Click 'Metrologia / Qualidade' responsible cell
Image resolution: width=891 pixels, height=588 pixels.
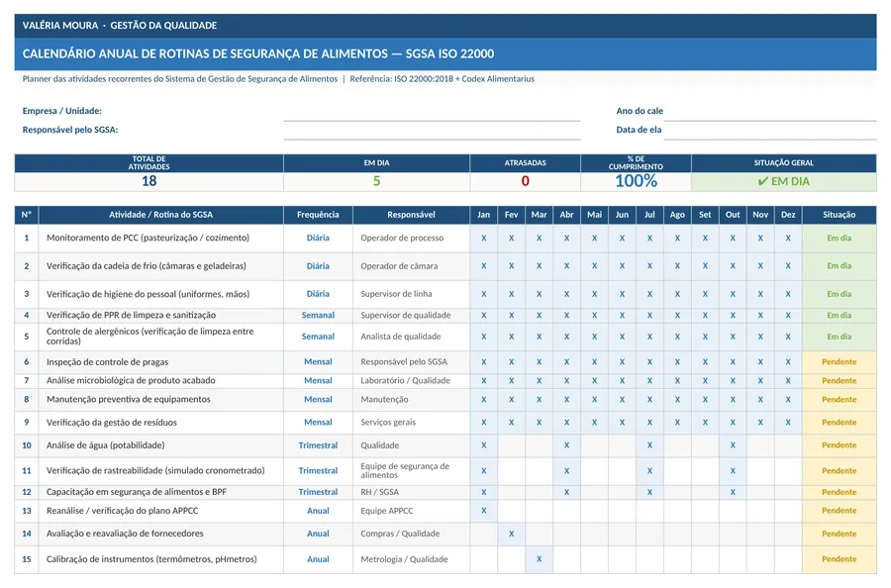tap(411, 559)
